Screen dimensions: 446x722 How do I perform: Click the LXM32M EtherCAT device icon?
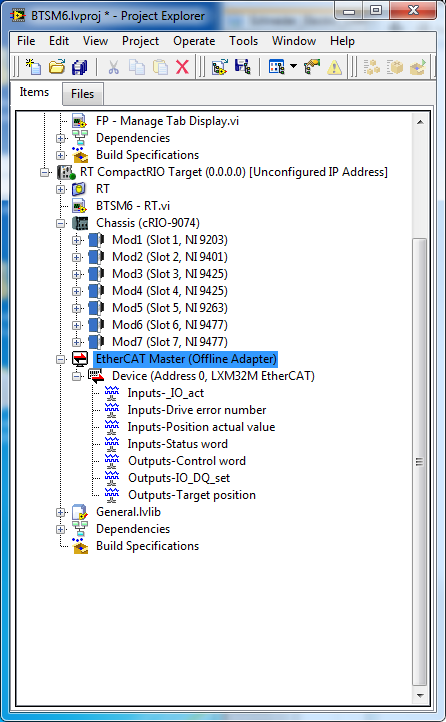[x=96, y=376]
